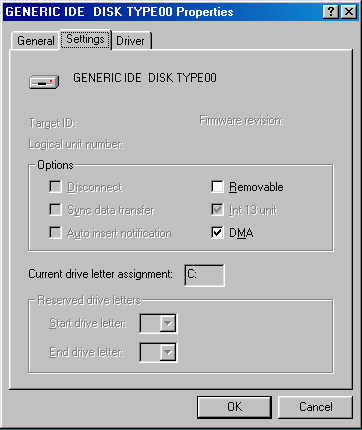Click the question mark help button

coord(331,12)
